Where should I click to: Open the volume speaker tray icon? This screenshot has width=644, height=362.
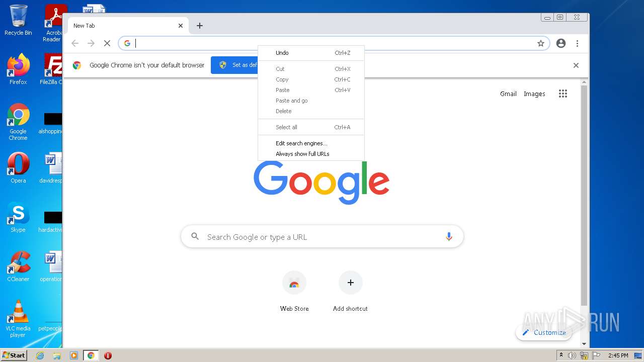[572, 355]
